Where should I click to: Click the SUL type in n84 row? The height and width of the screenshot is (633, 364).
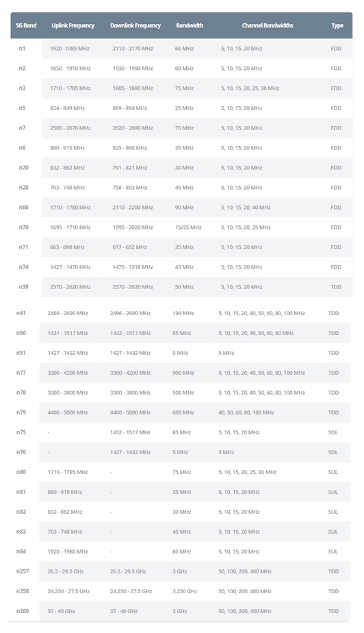click(333, 551)
